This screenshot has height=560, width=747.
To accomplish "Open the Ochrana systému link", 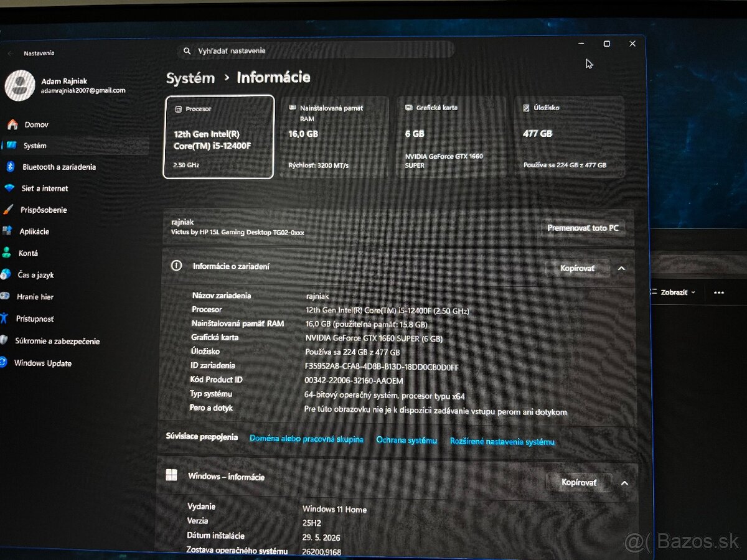I will [406, 440].
